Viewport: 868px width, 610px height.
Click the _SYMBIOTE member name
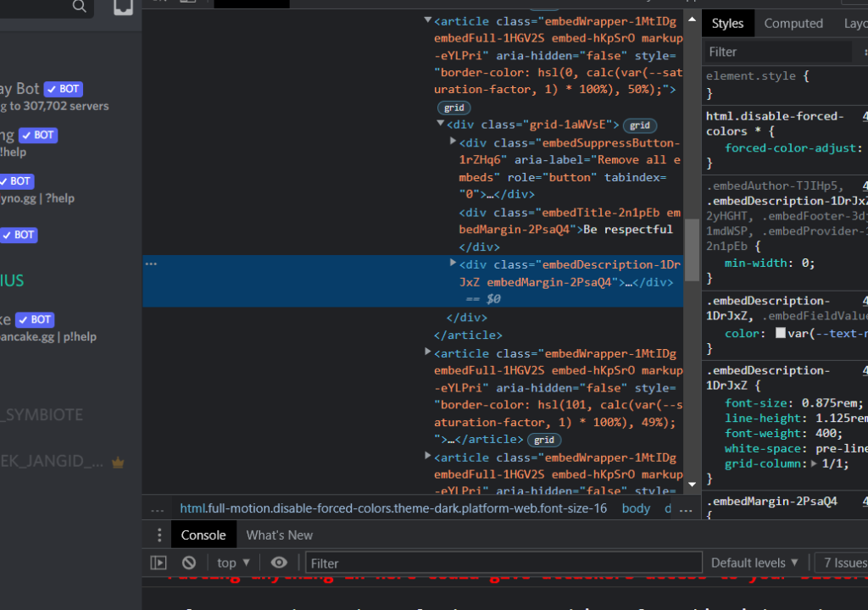[42, 414]
